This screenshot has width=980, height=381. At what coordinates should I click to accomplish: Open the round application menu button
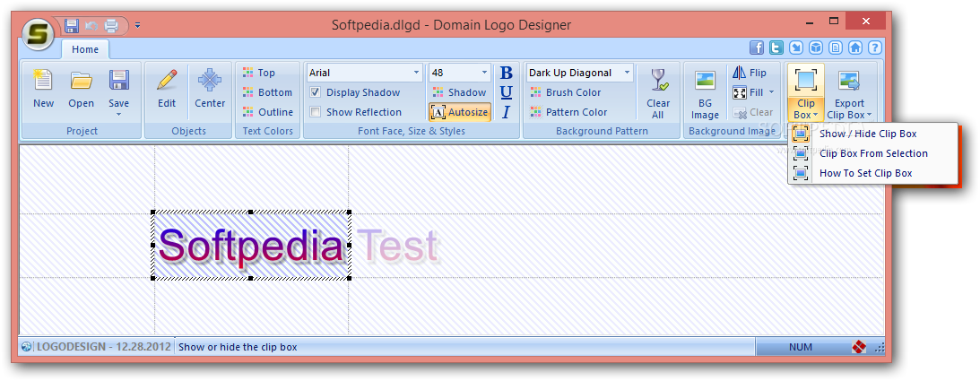(38, 34)
